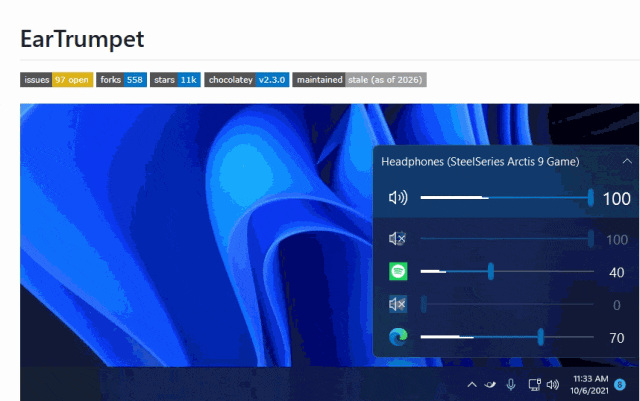Click the EarTrumpet heading
The height and width of the screenshot is (401, 640).
tap(82, 39)
